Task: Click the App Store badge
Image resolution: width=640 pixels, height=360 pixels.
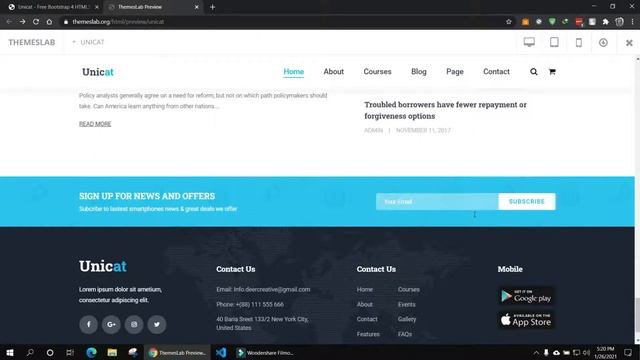Action: pyautogui.click(x=526, y=320)
